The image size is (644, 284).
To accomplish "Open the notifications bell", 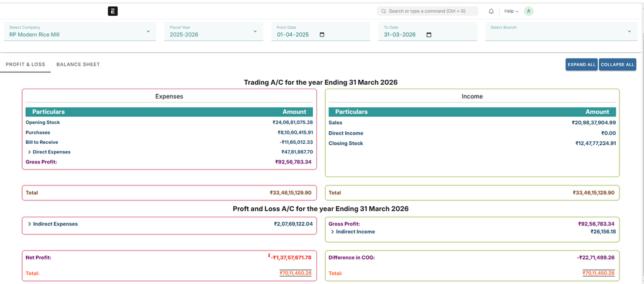I will [491, 11].
